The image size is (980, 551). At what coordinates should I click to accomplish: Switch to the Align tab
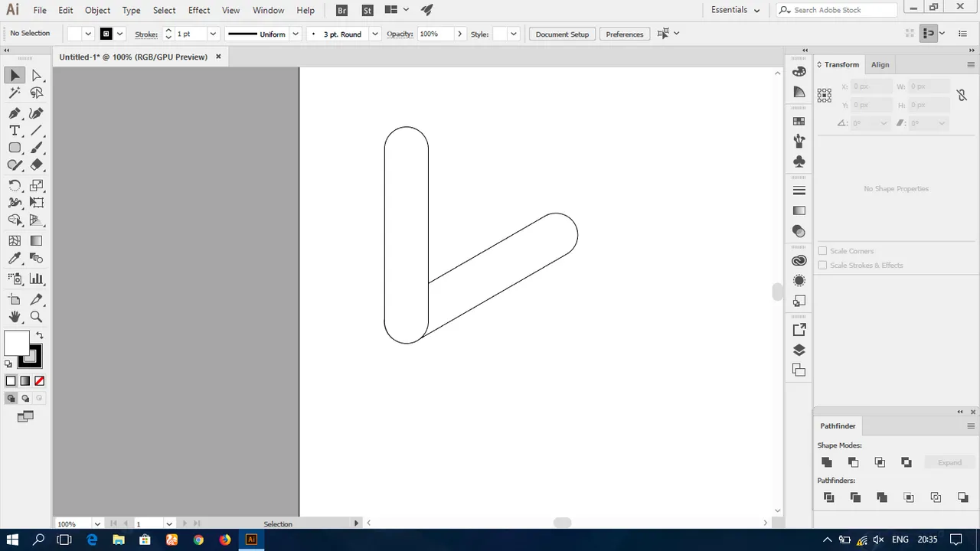pos(880,64)
